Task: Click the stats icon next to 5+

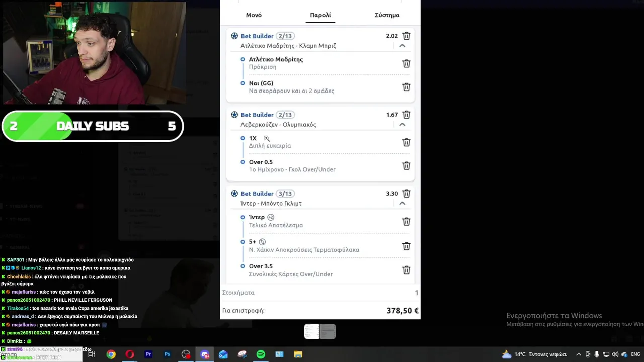Action: coord(262,242)
